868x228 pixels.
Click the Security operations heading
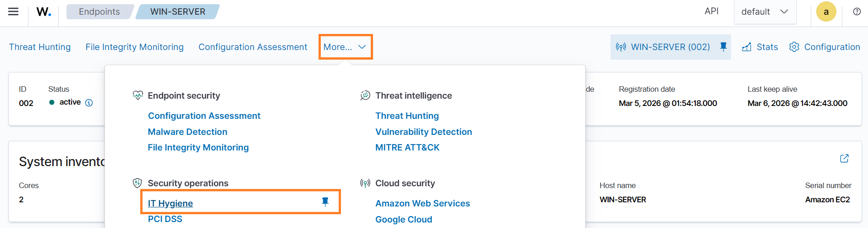[x=188, y=183]
